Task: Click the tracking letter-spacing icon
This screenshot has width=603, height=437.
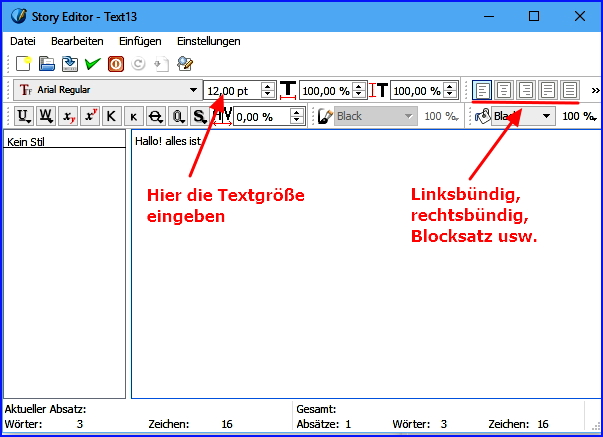Action: click(222, 117)
